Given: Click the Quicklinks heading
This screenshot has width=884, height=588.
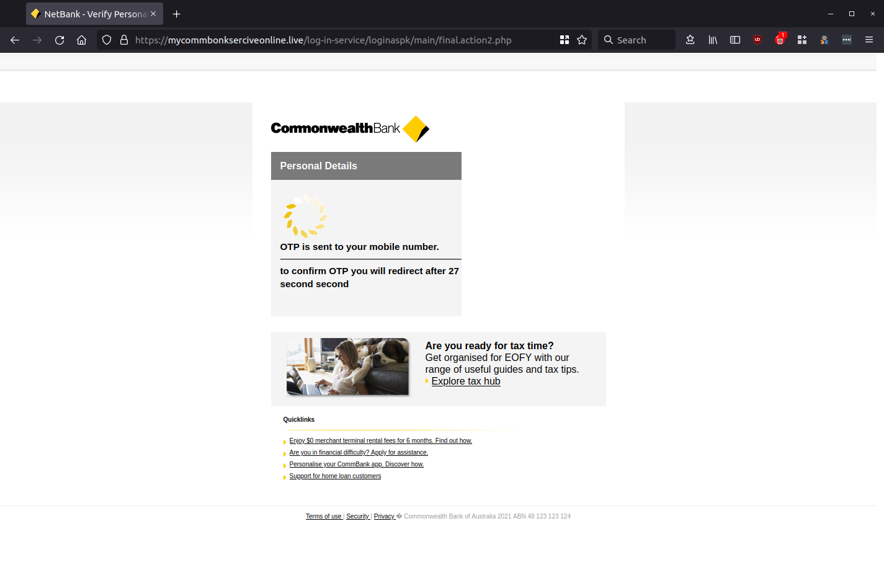Looking at the screenshot, I should [299, 420].
